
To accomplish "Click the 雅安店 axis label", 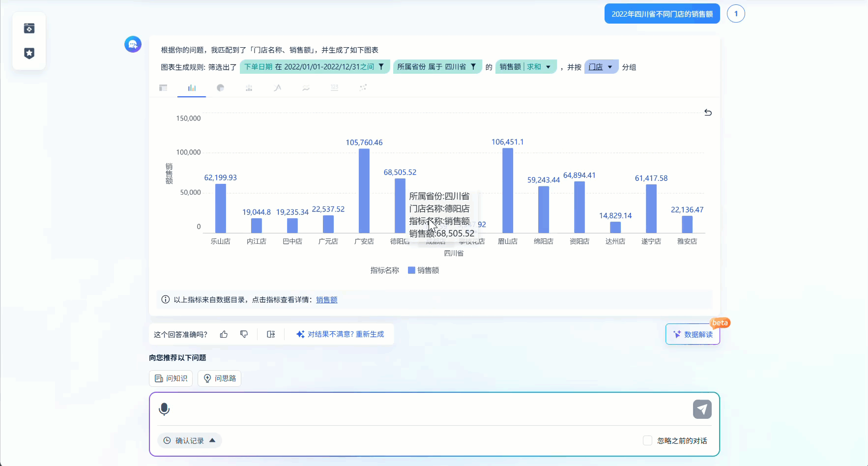I will [687, 241].
